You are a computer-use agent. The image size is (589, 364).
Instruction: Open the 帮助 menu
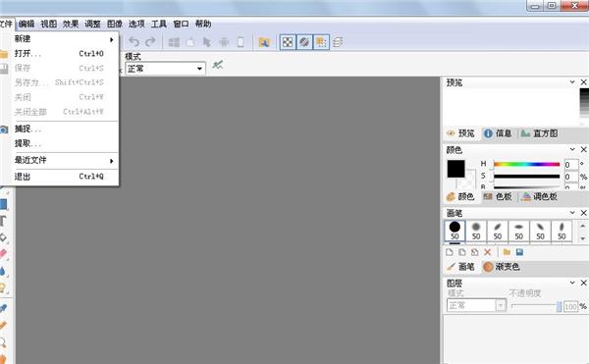click(x=203, y=24)
